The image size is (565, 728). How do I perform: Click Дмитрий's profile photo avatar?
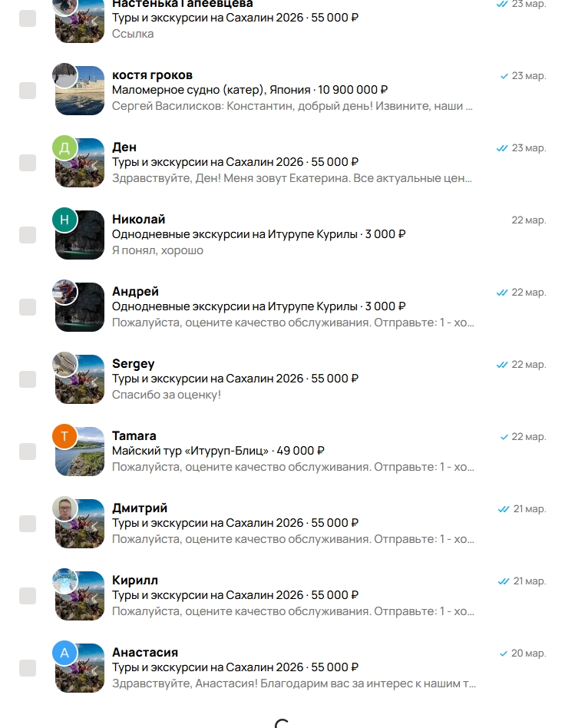point(64,508)
